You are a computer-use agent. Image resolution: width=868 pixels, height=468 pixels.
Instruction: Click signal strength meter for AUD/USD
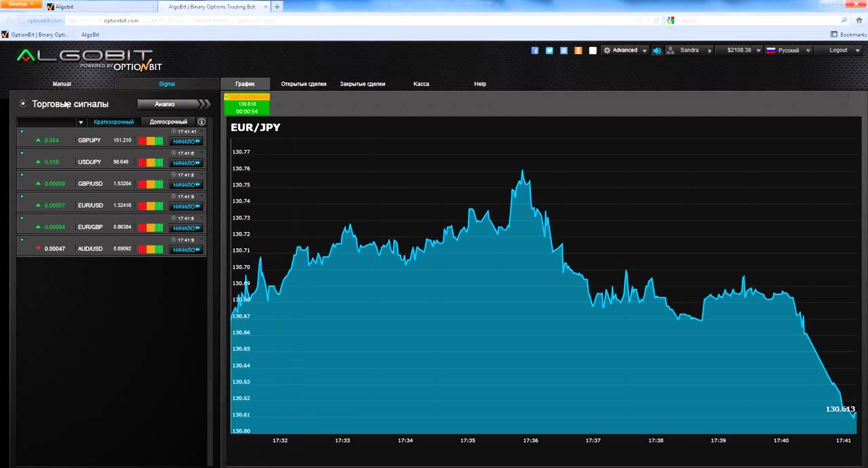point(151,250)
